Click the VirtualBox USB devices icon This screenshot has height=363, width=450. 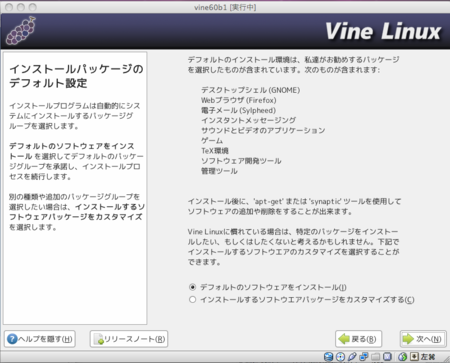[352, 356]
